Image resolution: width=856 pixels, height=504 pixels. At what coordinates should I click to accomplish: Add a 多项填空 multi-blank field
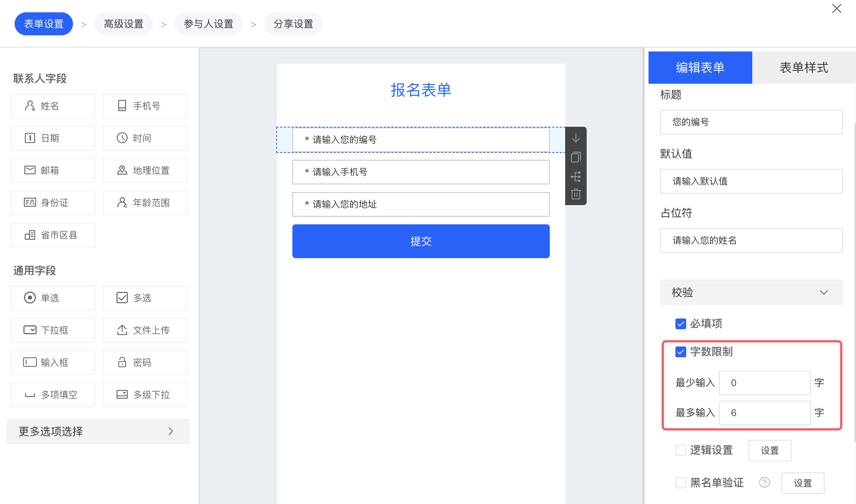(53, 395)
